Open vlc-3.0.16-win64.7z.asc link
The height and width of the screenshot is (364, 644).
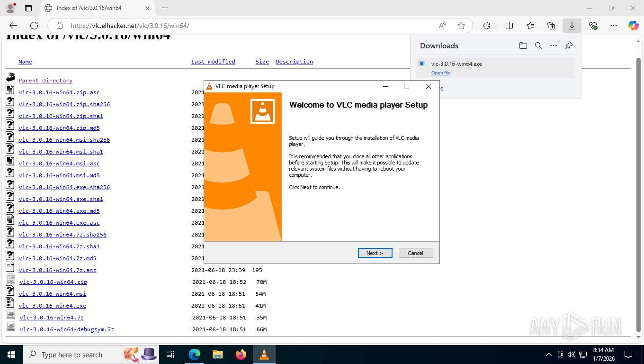(x=57, y=270)
